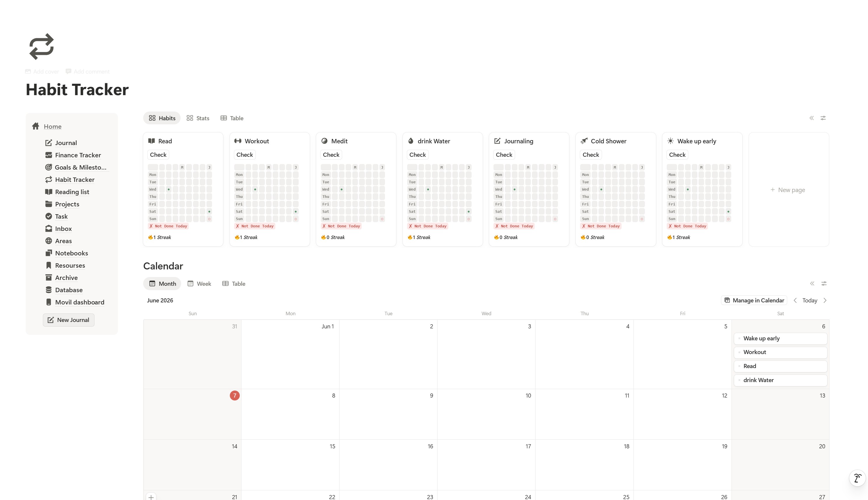Click the Journal pencil icon in sidebar
The width and height of the screenshot is (868, 500).
[49, 143]
